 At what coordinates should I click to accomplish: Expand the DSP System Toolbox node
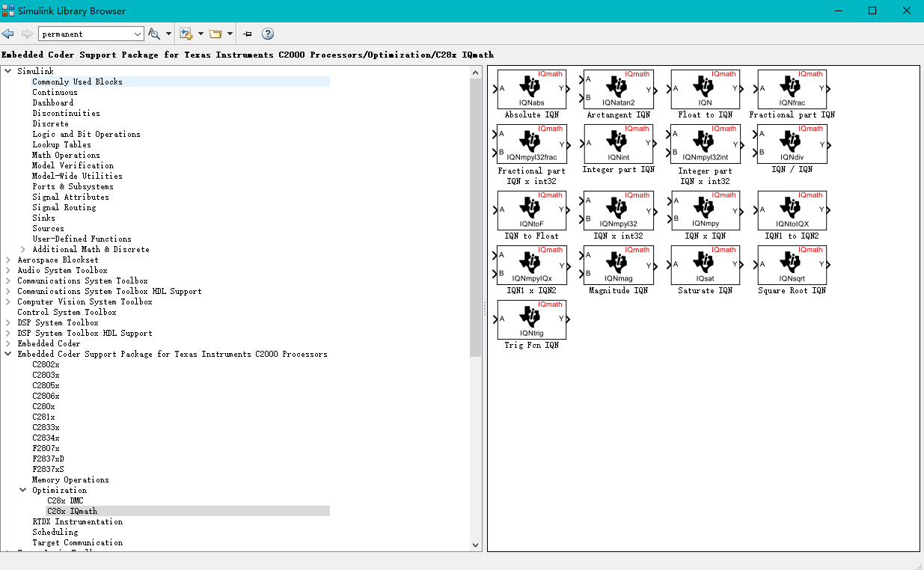pos(8,322)
